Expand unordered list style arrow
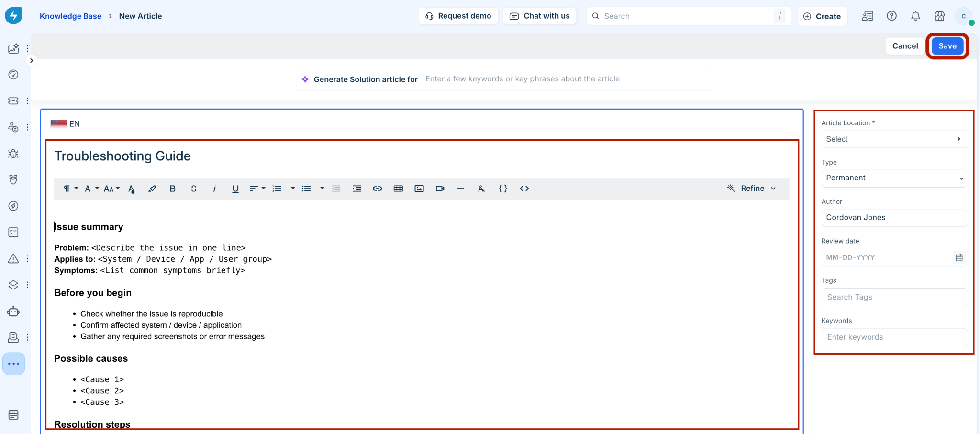Viewport: 980px width, 434px height. pos(322,189)
